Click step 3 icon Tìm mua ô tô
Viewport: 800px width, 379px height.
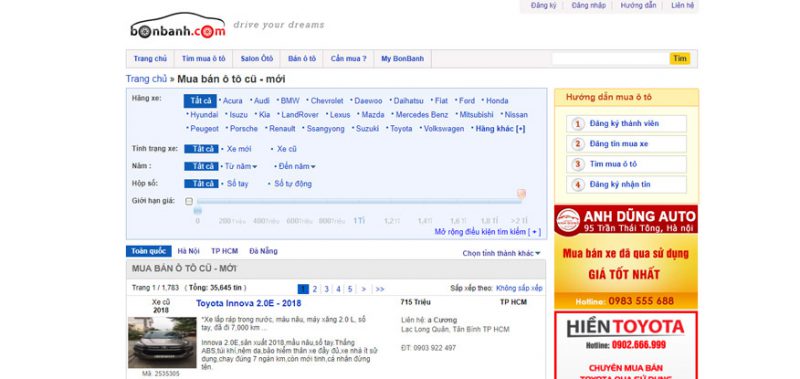pyautogui.click(x=578, y=164)
